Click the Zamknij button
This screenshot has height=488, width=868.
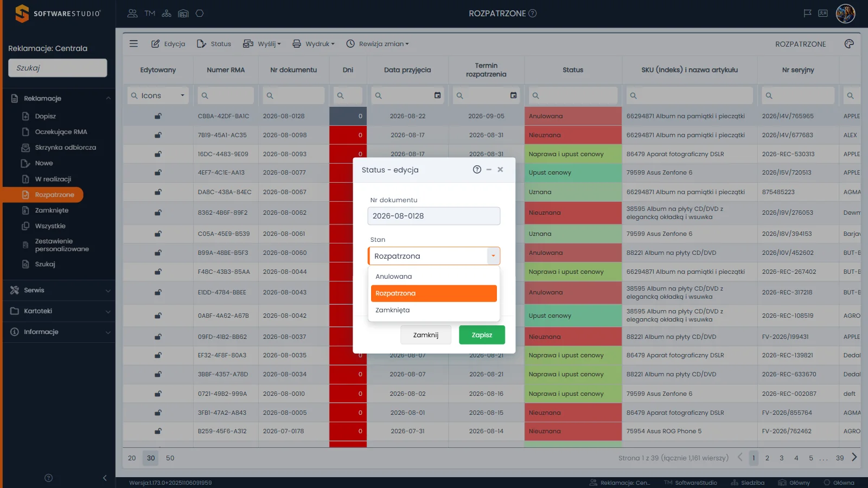[x=426, y=335]
